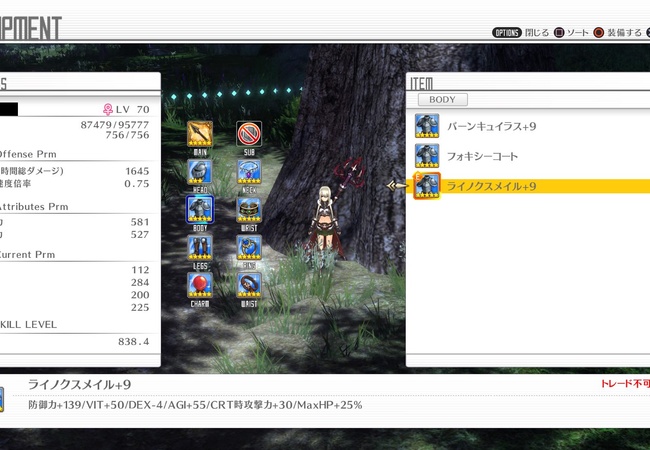Open the NECK necklace equipment slot

click(x=249, y=172)
